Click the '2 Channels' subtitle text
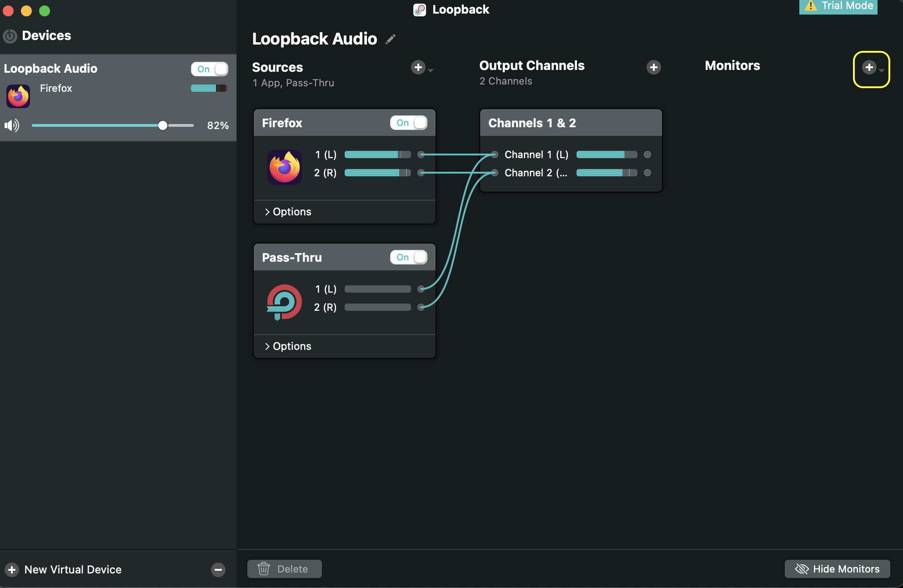This screenshot has width=903, height=588. 506,81
